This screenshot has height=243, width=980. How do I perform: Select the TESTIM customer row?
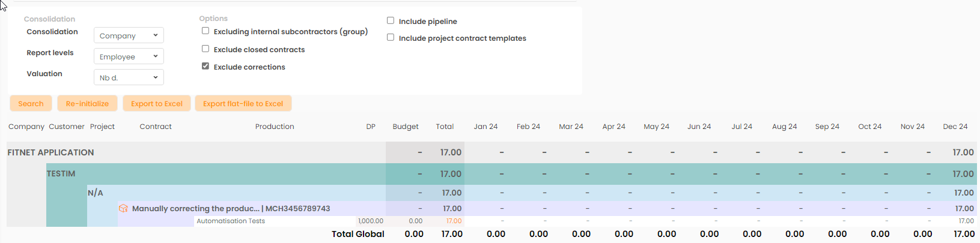pyautogui.click(x=61, y=173)
